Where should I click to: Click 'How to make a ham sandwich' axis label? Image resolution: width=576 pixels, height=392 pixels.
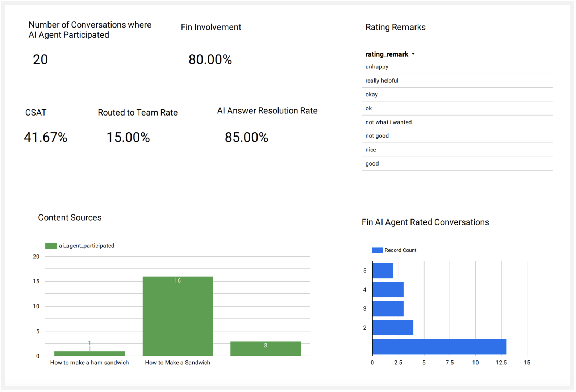pyautogui.click(x=89, y=363)
